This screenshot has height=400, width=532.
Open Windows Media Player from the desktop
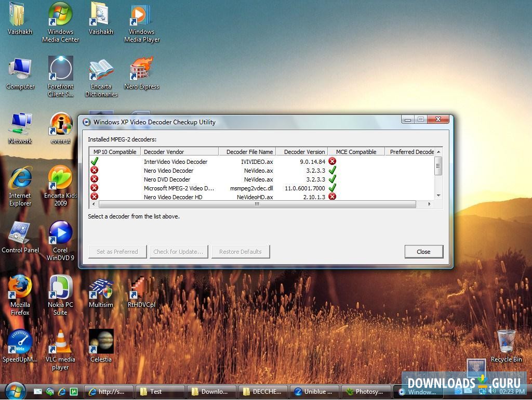pyautogui.click(x=141, y=16)
